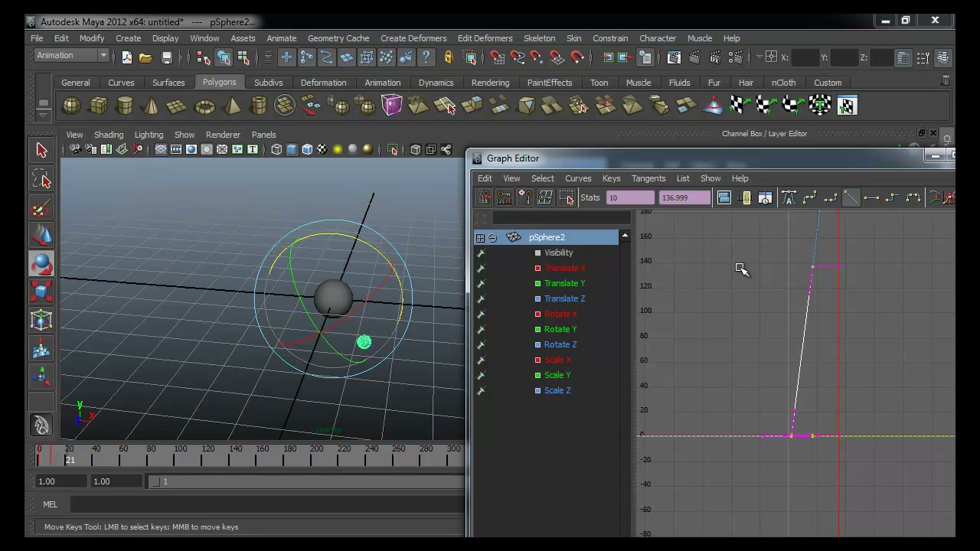Toggle viewport Use All Lights yellow sphere
Viewport: 980px width, 551px height.
tap(338, 150)
